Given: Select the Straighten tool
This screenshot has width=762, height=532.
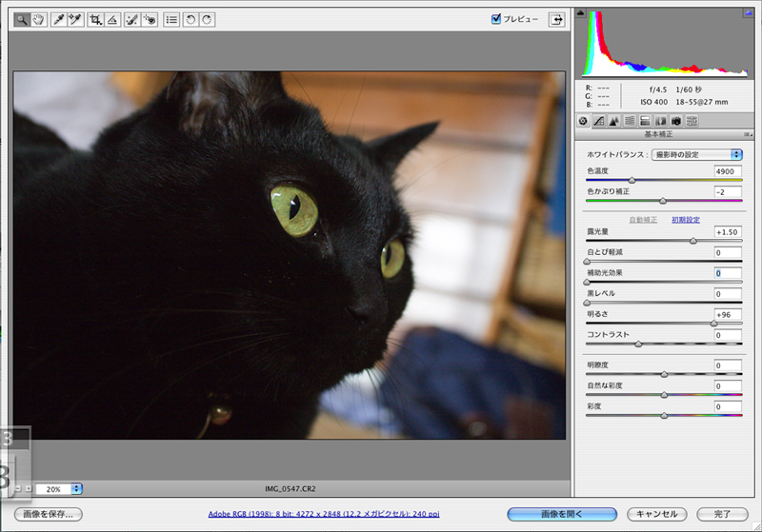Looking at the screenshot, I should coord(112,20).
